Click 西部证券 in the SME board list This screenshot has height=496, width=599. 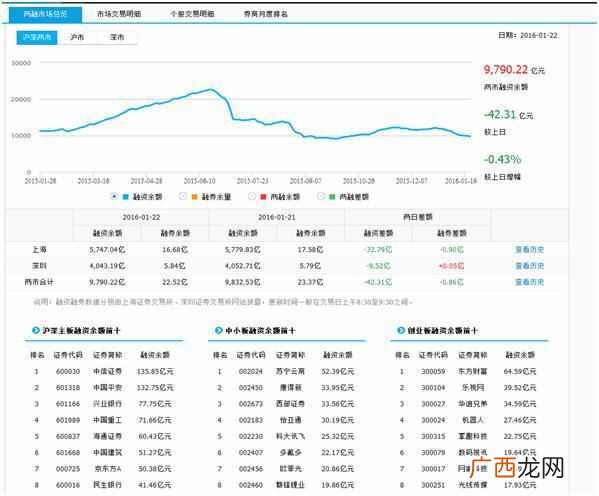click(290, 404)
